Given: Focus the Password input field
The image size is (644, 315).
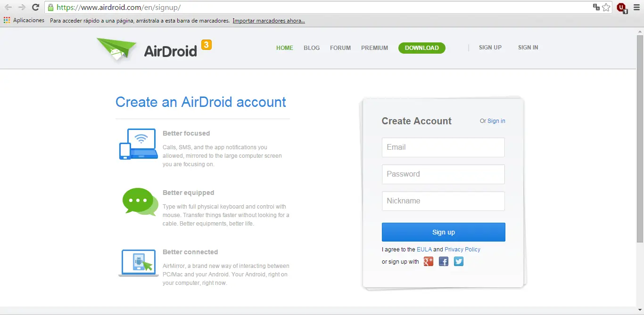Looking at the screenshot, I should click(x=443, y=174).
